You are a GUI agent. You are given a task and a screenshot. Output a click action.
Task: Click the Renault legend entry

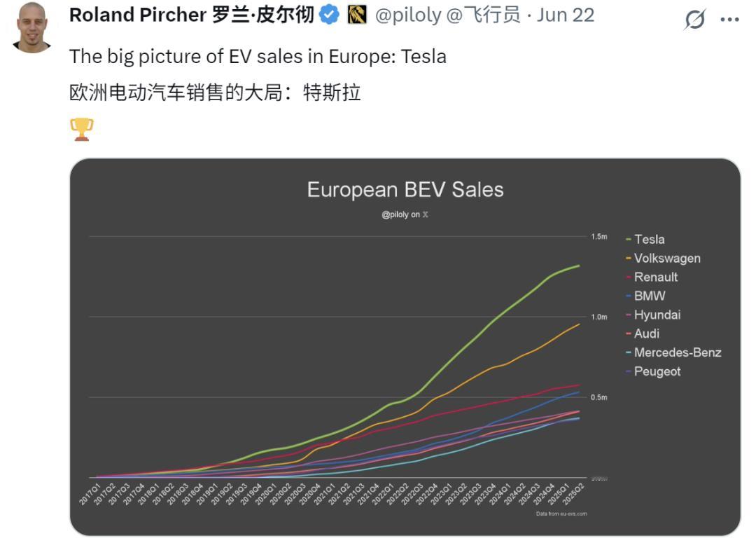(652, 277)
